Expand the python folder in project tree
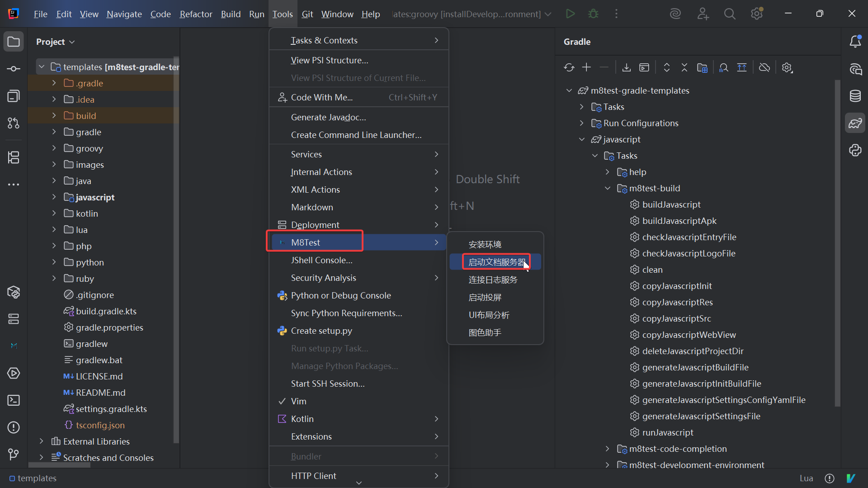The height and width of the screenshot is (488, 868). [54, 262]
